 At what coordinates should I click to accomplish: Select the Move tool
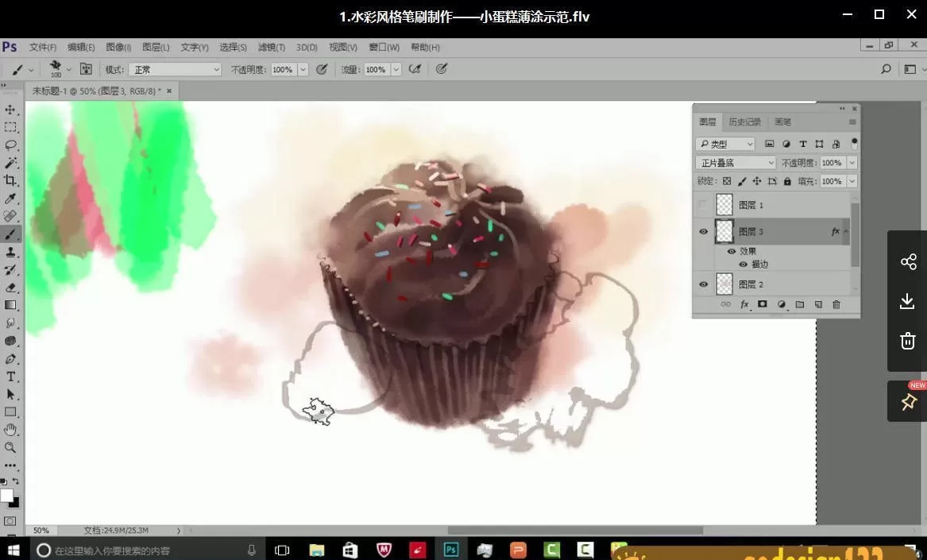point(11,110)
